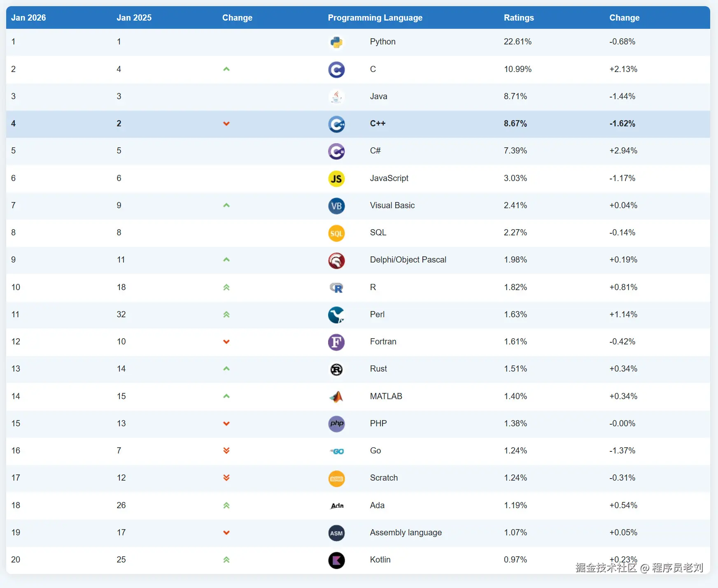This screenshot has height=588, width=718.
Task: Click the highlighted C++ row rating 8.67%
Action: coord(515,123)
